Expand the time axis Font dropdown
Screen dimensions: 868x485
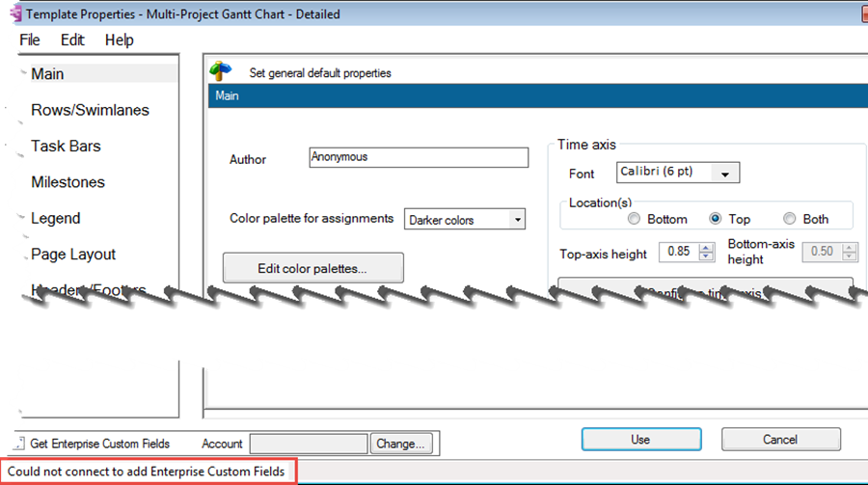click(x=724, y=173)
